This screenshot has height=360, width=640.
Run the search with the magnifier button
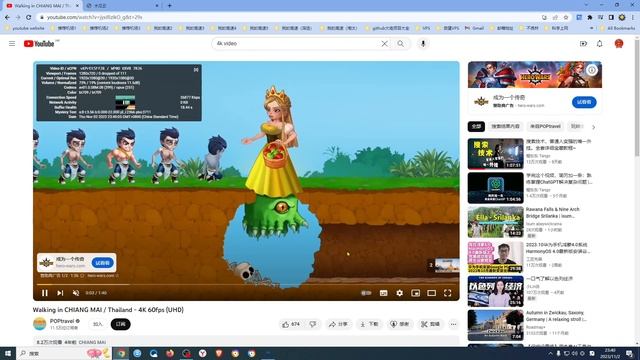click(x=401, y=43)
